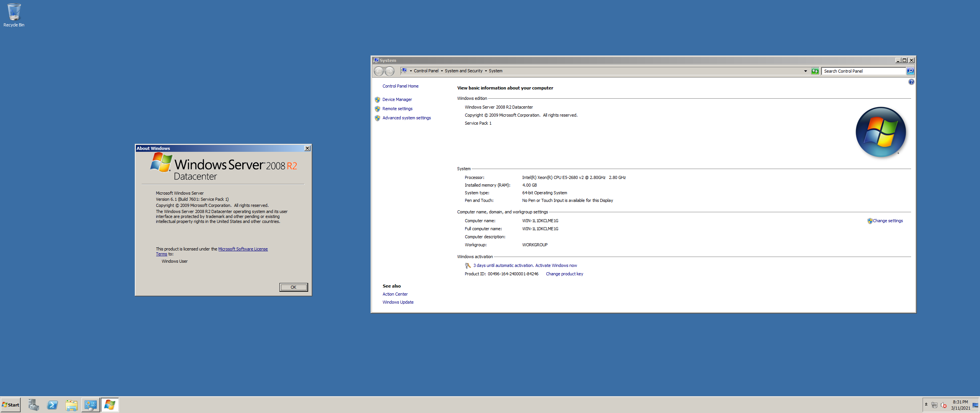
Task: Select Control Panel in the breadcrumb
Action: click(426, 71)
